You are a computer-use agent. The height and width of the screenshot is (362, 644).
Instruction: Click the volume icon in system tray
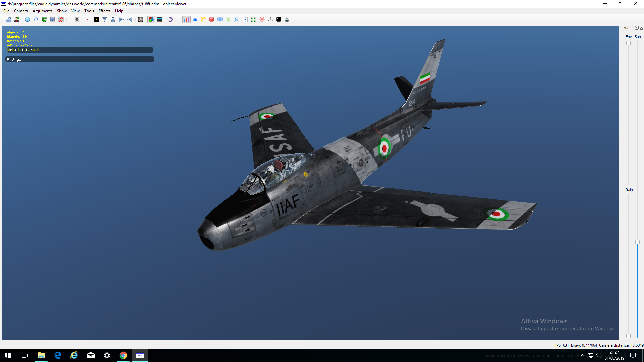[598, 355]
